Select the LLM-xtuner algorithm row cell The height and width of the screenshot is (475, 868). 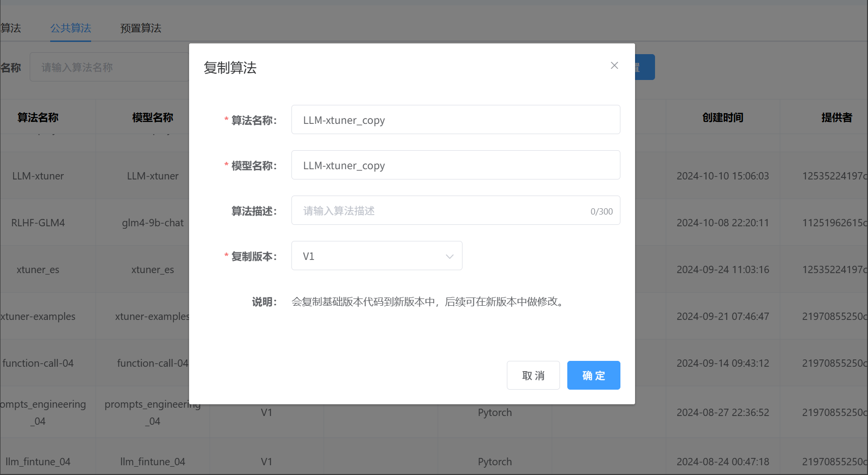[38, 176]
